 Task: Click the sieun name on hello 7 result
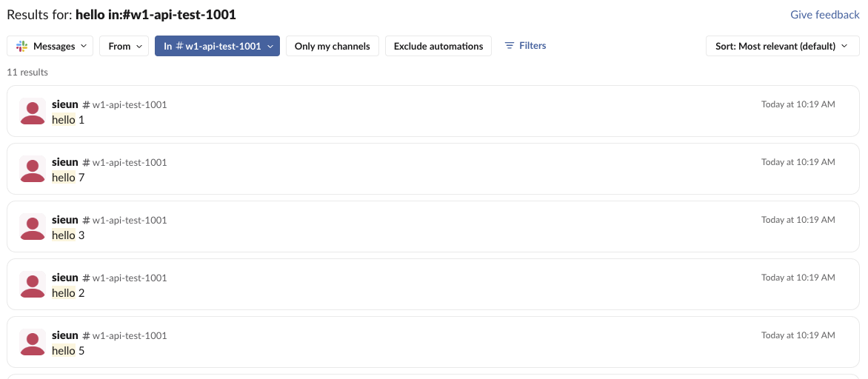[x=64, y=161]
